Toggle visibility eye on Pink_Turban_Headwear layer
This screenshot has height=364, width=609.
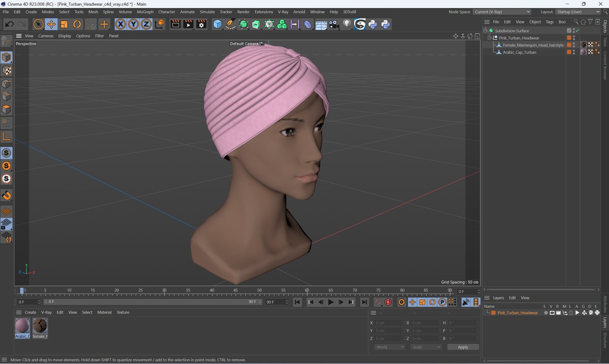click(552, 313)
